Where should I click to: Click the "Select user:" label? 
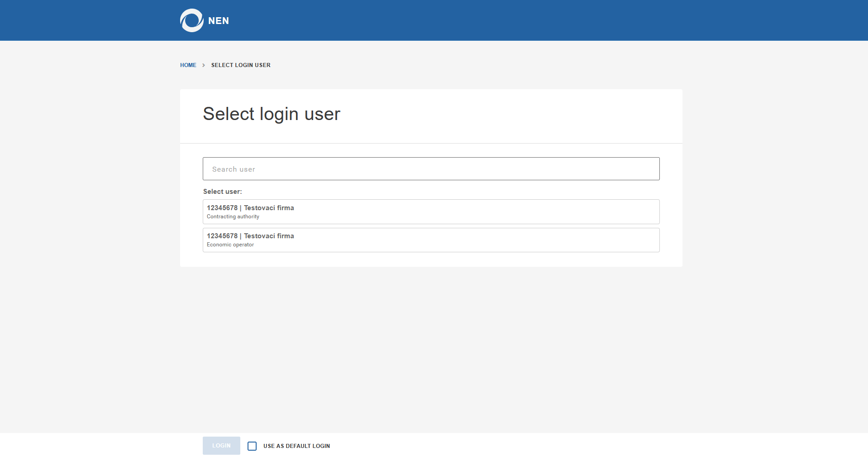[222, 192]
